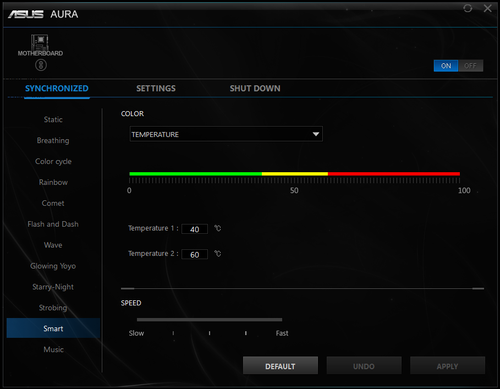Click the Undo button
This screenshot has width=500, height=389.
[364, 366]
